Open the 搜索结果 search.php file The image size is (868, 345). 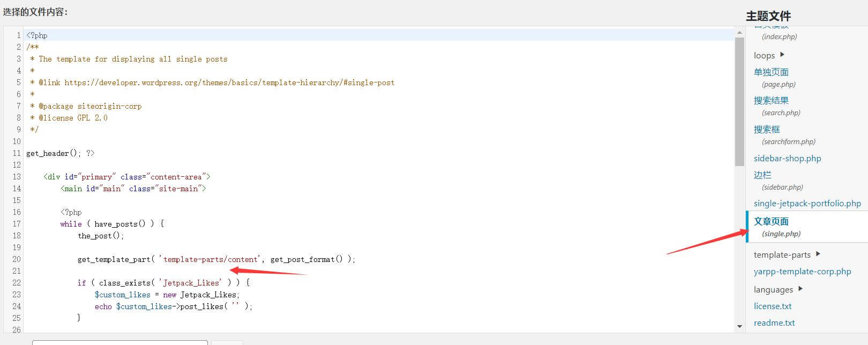[771, 101]
